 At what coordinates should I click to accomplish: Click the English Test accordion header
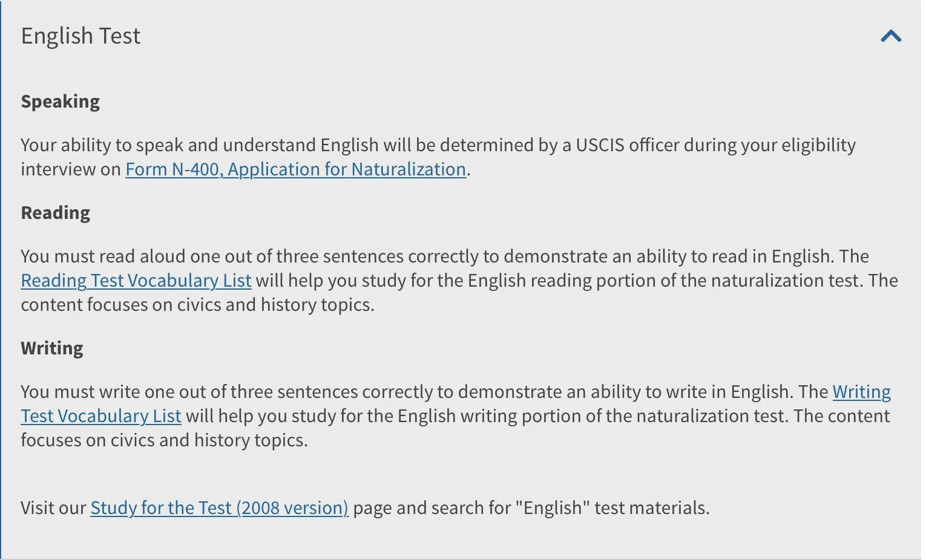80,36
